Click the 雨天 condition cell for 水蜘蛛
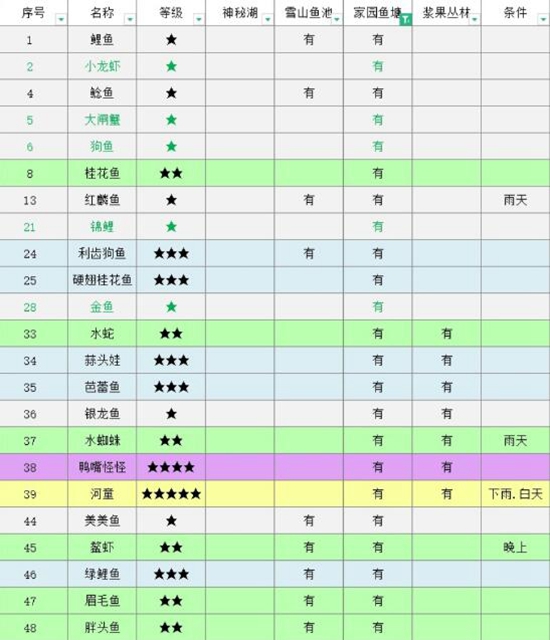Image resolution: width=550 pixels, height=640 pixels. tap(515, 440)
